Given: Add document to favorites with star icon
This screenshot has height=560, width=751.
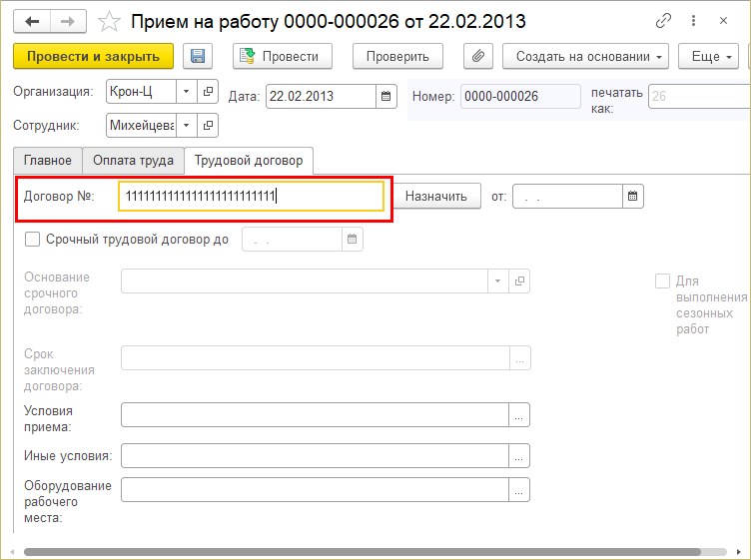Looking at the screenshot, I should [109, 22].
